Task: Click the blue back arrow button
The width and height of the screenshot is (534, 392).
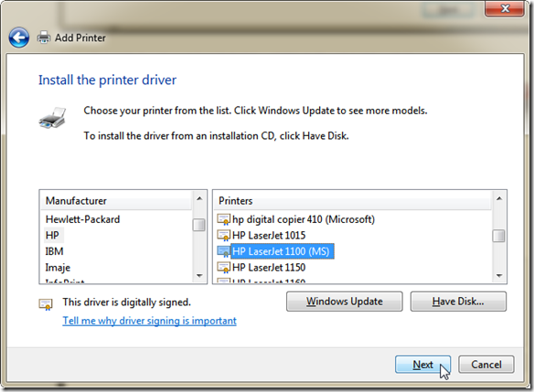Action: (18, 37)
